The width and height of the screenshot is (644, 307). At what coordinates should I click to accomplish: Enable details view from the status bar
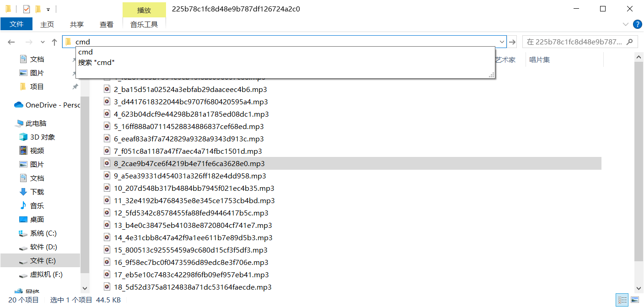coord(622,300)
